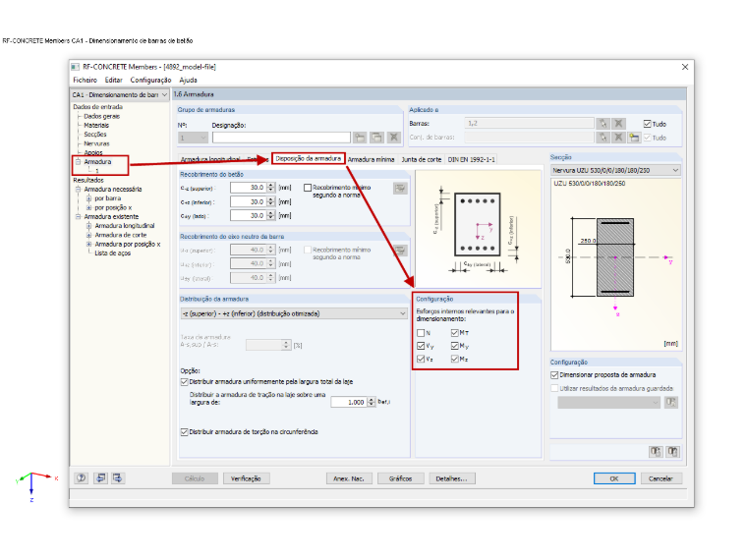Click the Detalhes... button
Image resolution: width=747 pixels, height=560 pixels.
(451, 478)
